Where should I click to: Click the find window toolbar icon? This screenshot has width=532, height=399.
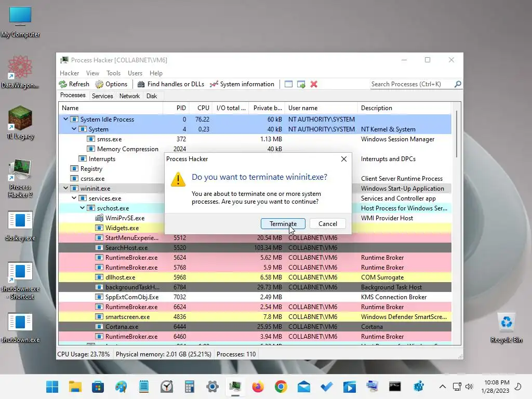[288, 84]
